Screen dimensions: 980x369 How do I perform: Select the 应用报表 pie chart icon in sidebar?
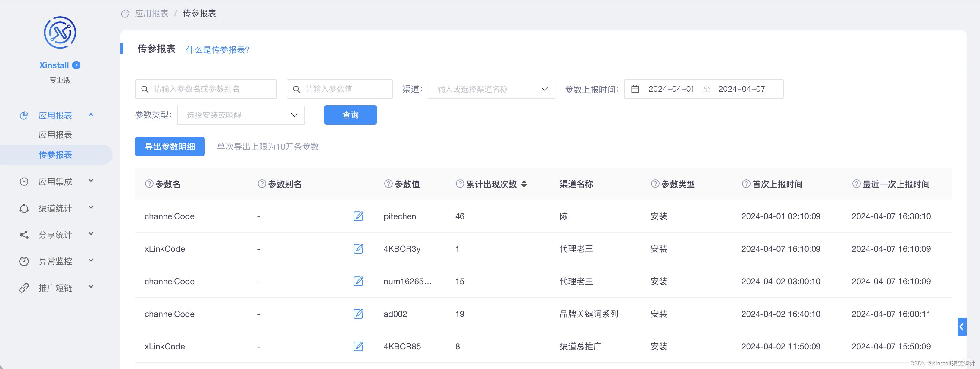tap(24, 115)
